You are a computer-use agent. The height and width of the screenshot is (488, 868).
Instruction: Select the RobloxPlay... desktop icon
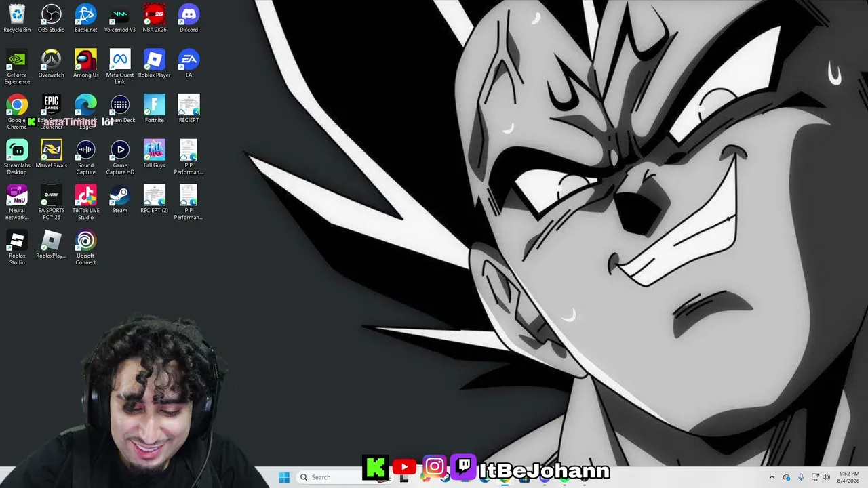52,245
